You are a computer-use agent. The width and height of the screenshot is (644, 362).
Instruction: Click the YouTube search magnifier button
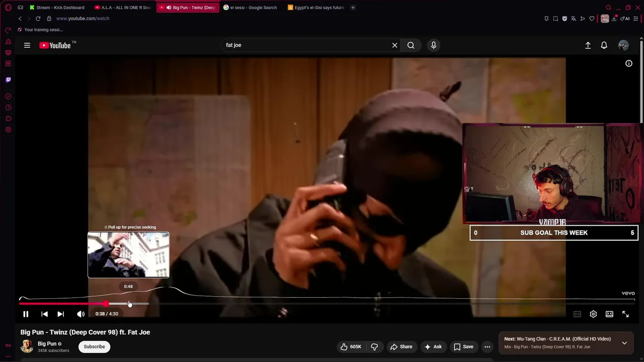point(411,45)
